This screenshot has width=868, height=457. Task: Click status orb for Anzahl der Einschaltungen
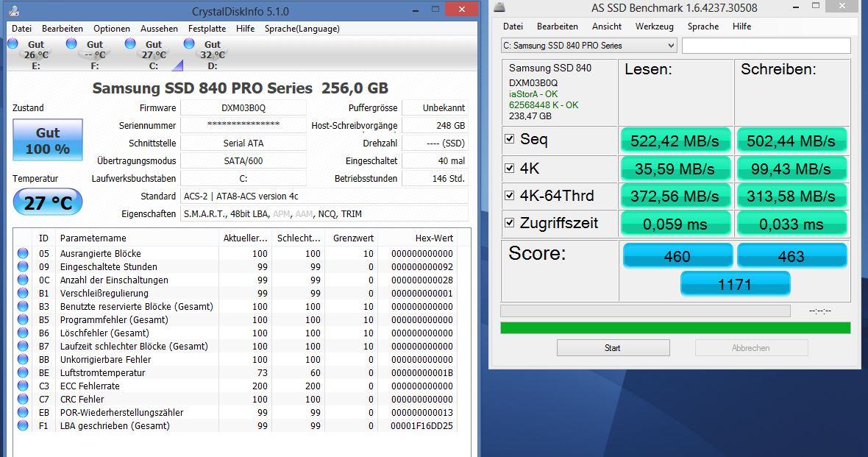(x=23, y=280)
